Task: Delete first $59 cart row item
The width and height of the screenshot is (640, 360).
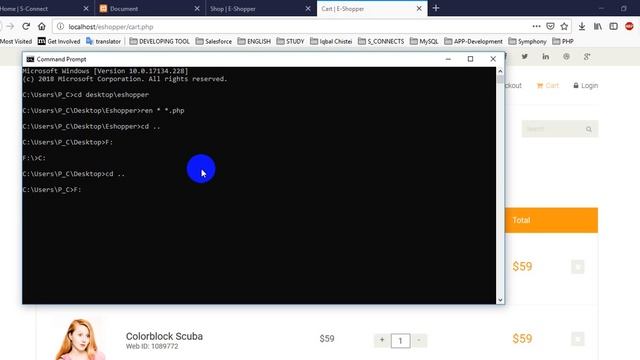Action: tap(578, 267)
